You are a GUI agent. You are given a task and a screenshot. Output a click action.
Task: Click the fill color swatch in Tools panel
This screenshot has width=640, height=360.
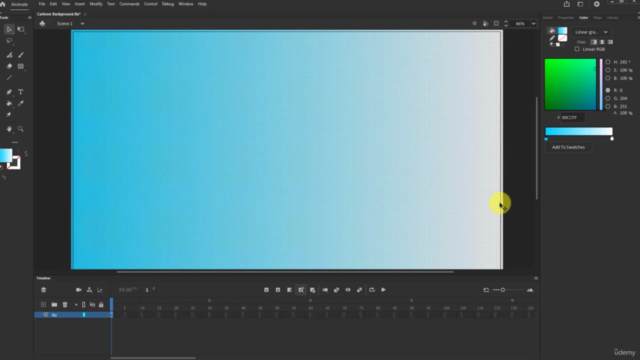(x=6, y=156)
